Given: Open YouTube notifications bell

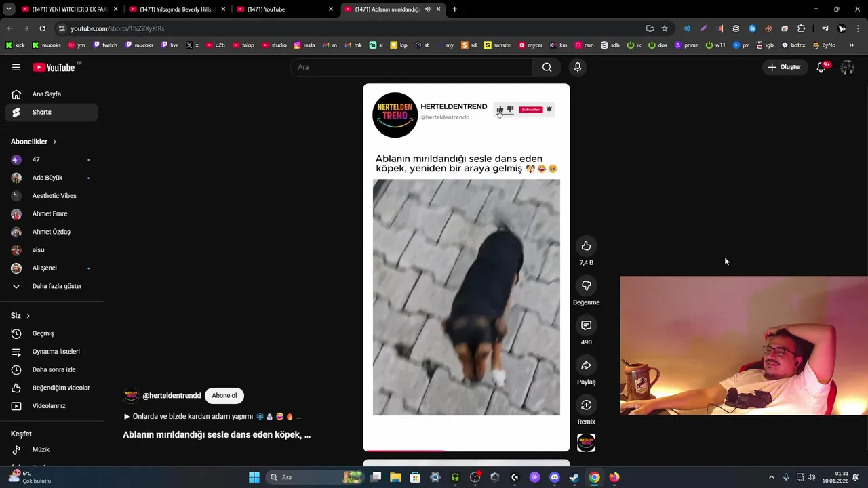Looking at the screenshot, I should tap(821, 67).
